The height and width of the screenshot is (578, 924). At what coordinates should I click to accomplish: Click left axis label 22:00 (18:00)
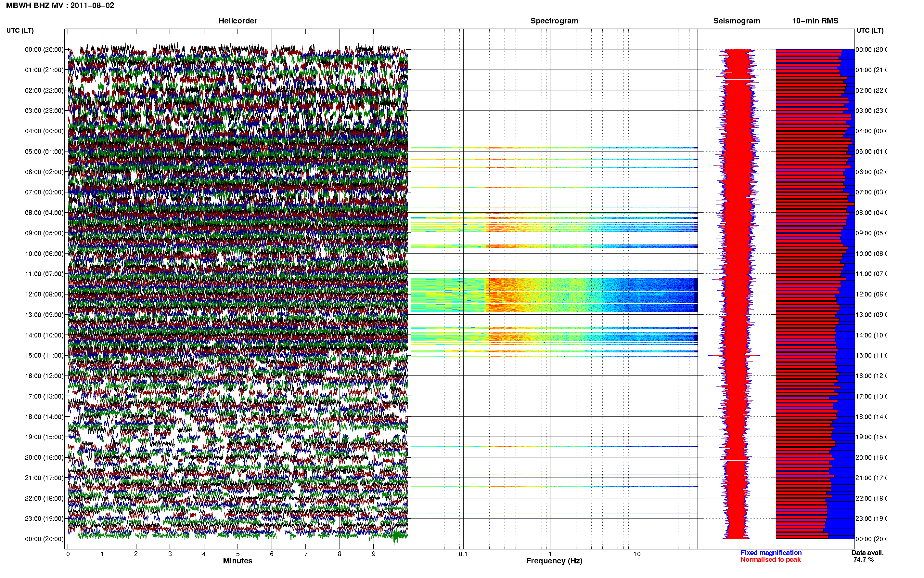click(x=44, y=498)
